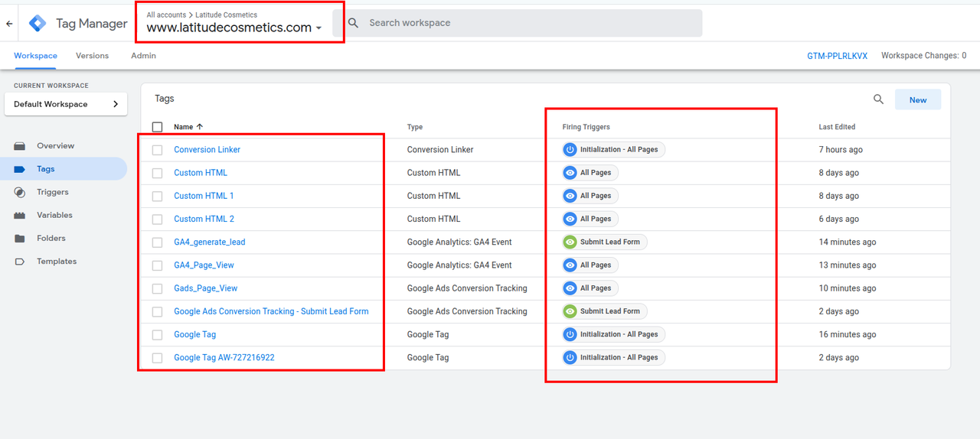Open the GA4_Page_View tag
Screen dimensions: 980x439
click(204, 265)
